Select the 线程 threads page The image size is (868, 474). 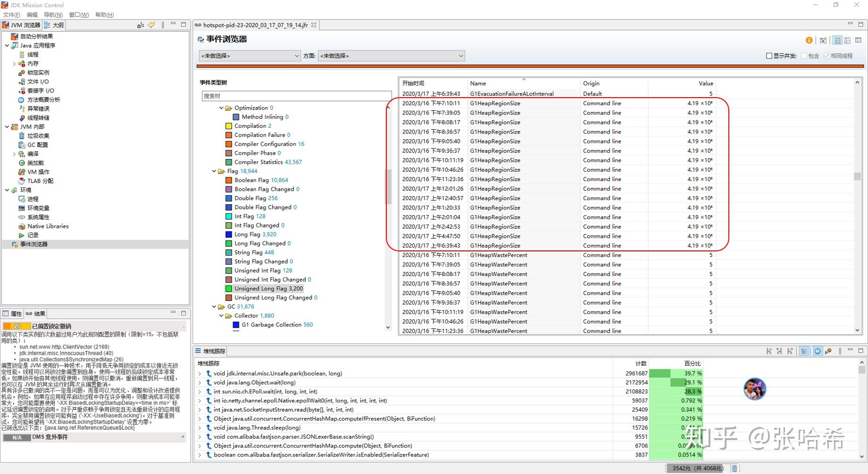[x=33, y=55]
